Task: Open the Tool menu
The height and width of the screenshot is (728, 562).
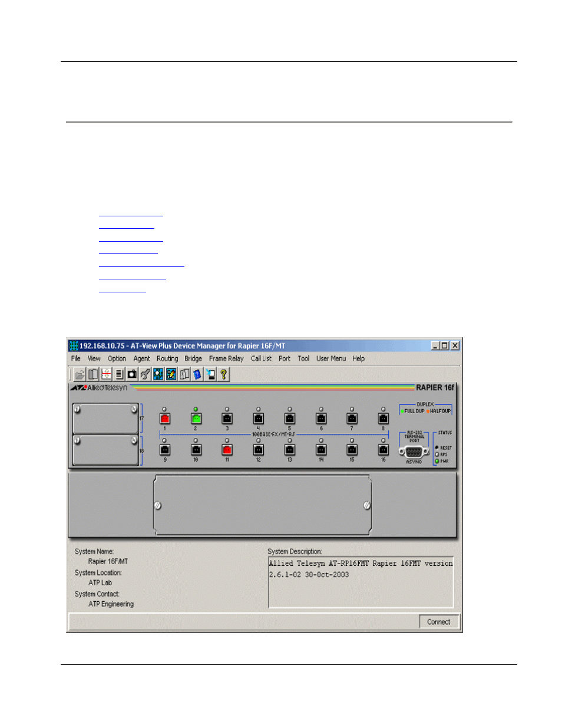Action: [x=303, y=358]
